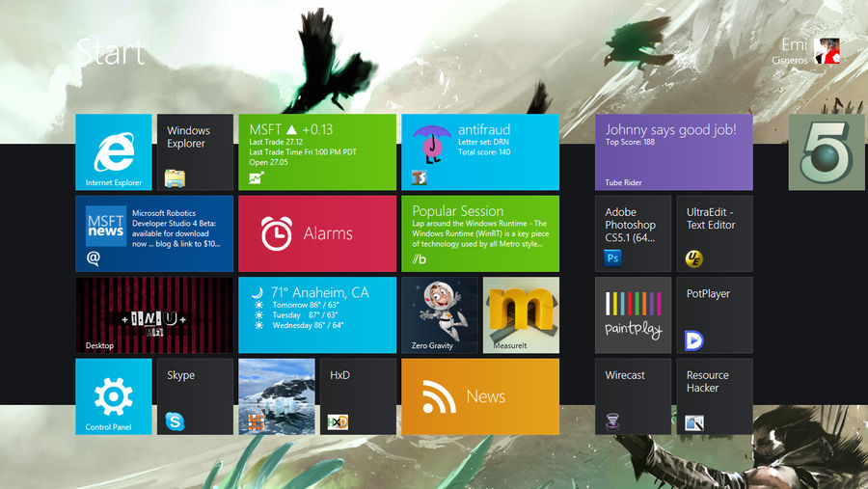Launch the HxD hex editor tile

pyautogui.click(x=358, y=396)
